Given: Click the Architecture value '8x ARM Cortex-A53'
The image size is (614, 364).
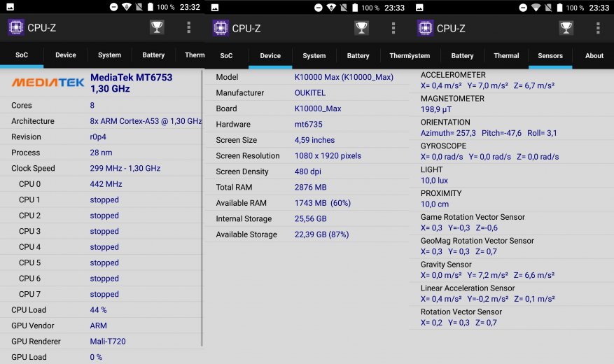Looking at the screenshot, I should point(146,121).
